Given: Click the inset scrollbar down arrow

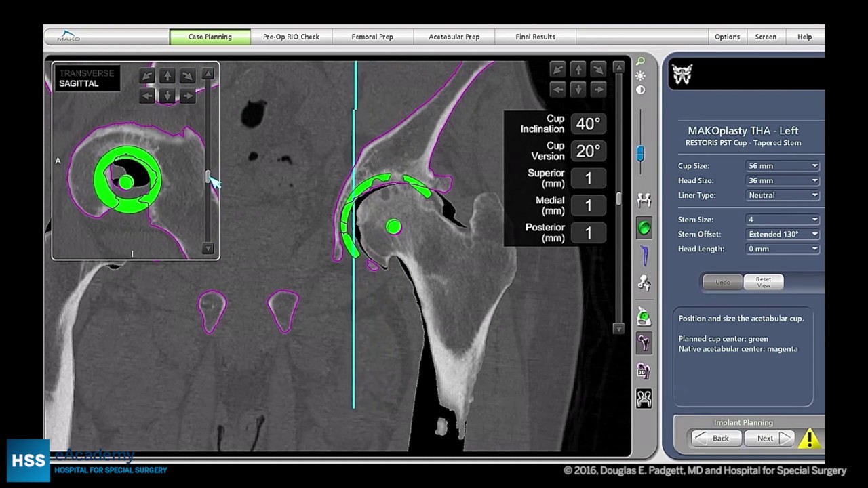Looking at the screenshot, I should (x=208, y=249).
